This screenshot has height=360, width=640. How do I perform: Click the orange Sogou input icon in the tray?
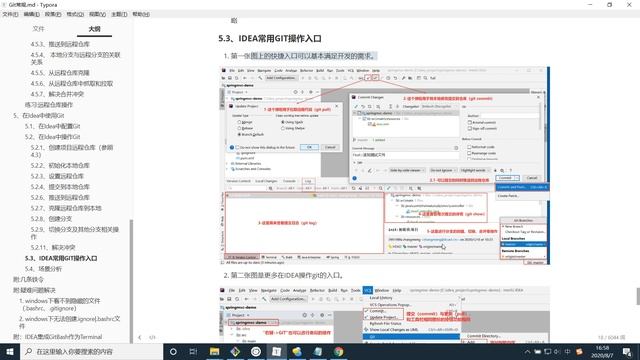(579, 351)
